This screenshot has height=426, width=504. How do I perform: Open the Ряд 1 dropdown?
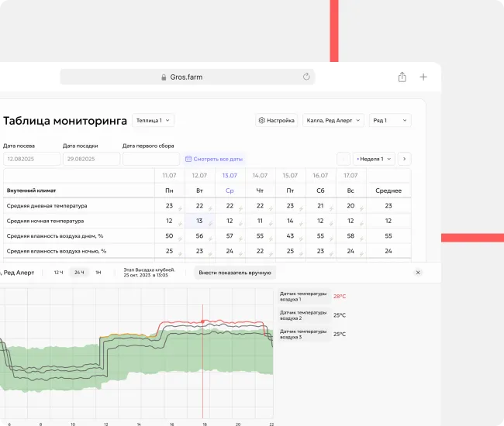390,121
